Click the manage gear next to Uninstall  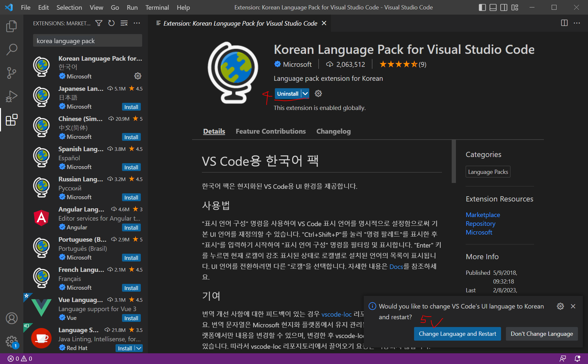click(x=318, y=93)
